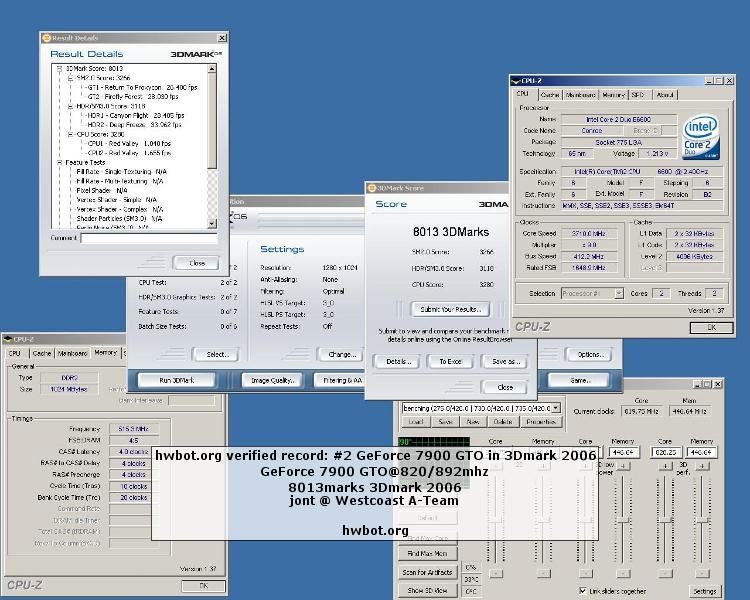Click Change settings button
Screen dimensions: 750x600
click(342, 355)
